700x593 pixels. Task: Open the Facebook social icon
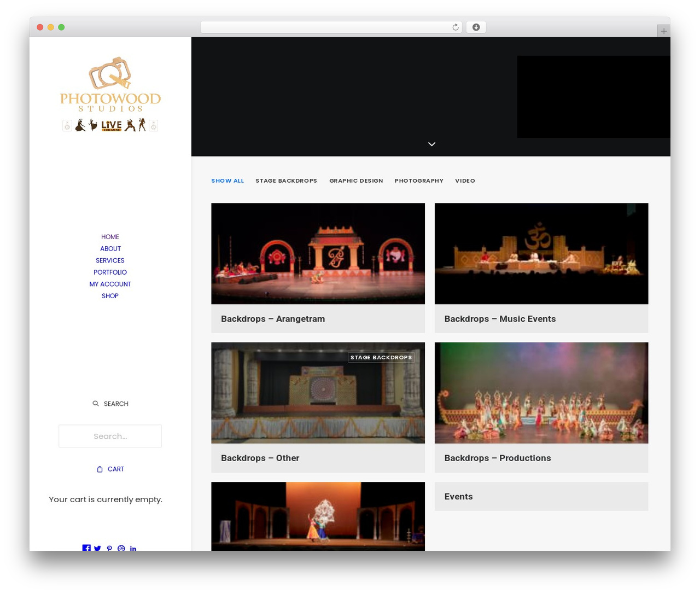click(86, 548)
